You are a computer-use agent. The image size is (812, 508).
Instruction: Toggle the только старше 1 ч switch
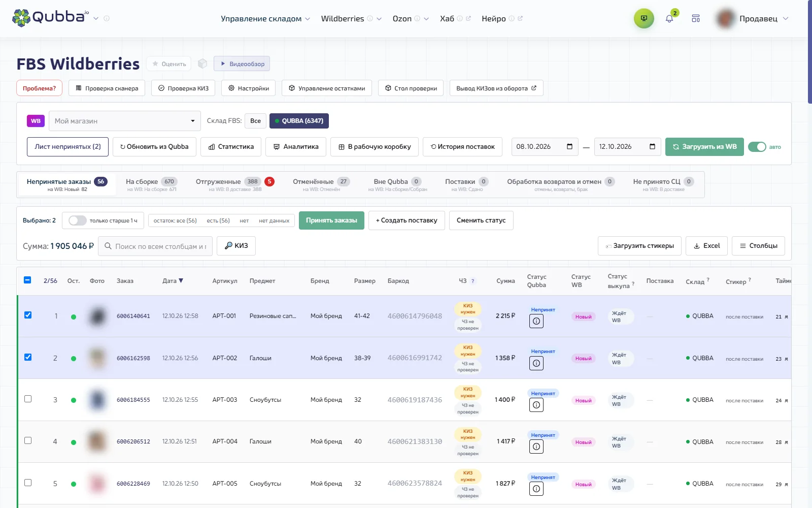[78, 220]
